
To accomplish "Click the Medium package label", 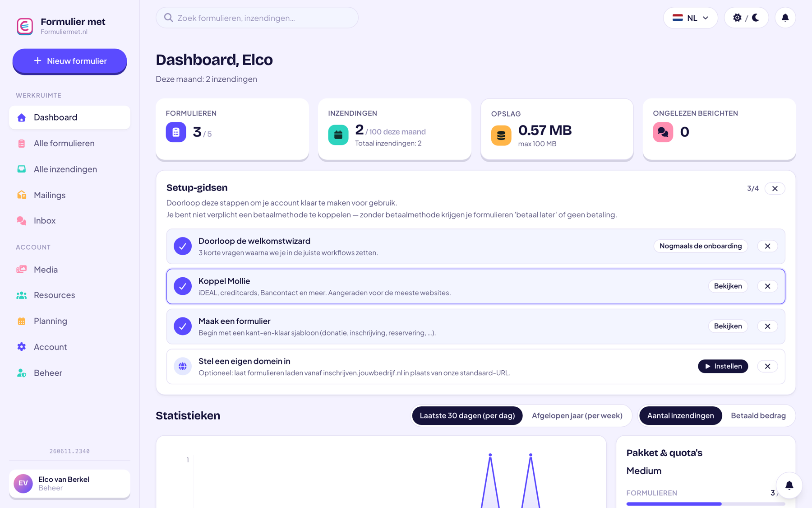I will tap(644, 471).
